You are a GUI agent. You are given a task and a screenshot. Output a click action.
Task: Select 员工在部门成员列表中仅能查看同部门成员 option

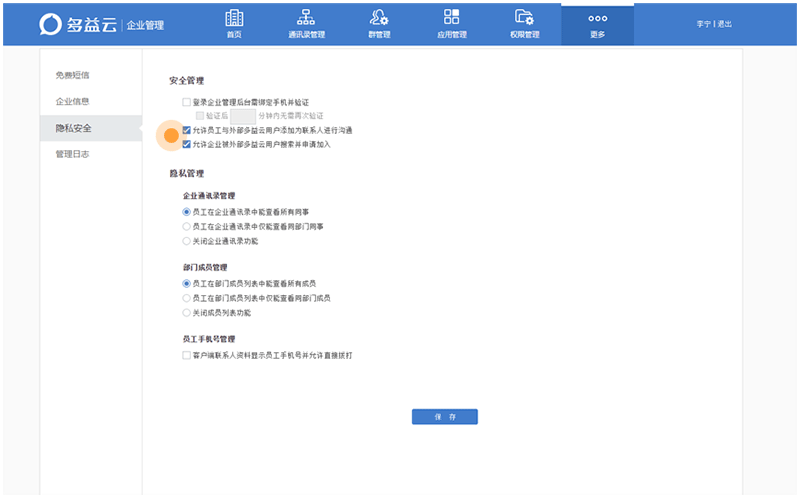pos(186,298)
